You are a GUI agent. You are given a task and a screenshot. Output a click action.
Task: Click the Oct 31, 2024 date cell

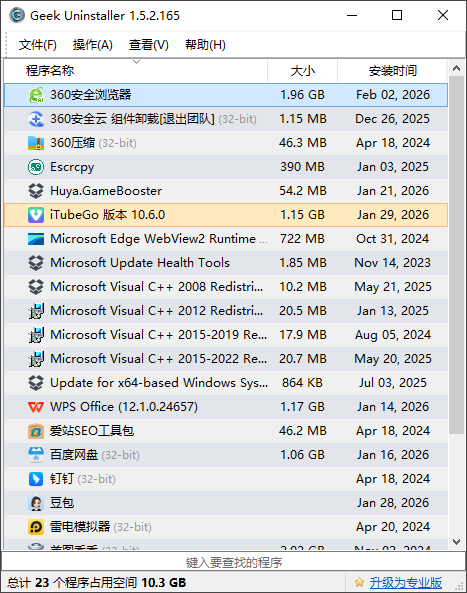click(x=393, y=239)
